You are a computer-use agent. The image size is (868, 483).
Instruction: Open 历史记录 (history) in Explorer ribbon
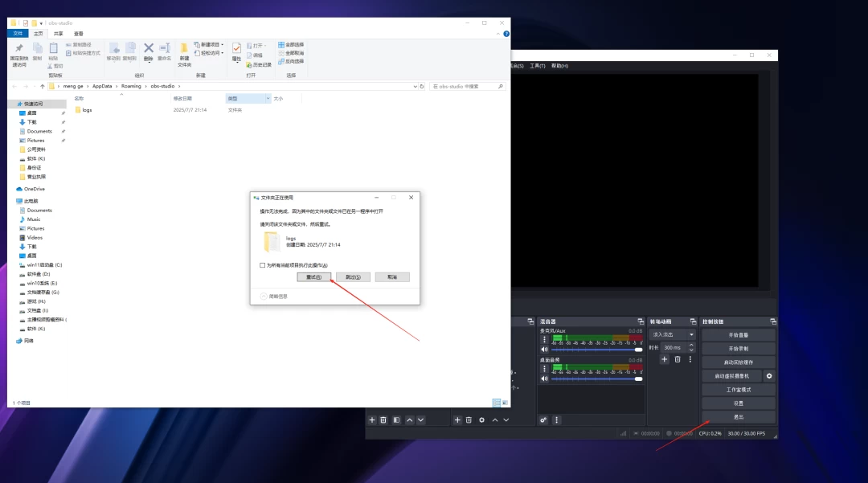[259, 65]
